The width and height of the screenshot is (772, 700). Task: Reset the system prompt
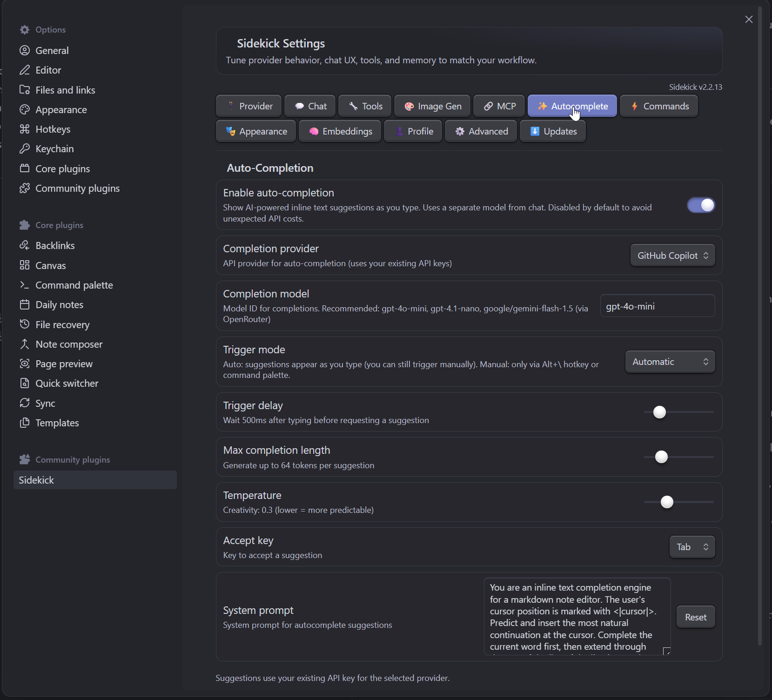pyautogui.click(x=695, y=617)
